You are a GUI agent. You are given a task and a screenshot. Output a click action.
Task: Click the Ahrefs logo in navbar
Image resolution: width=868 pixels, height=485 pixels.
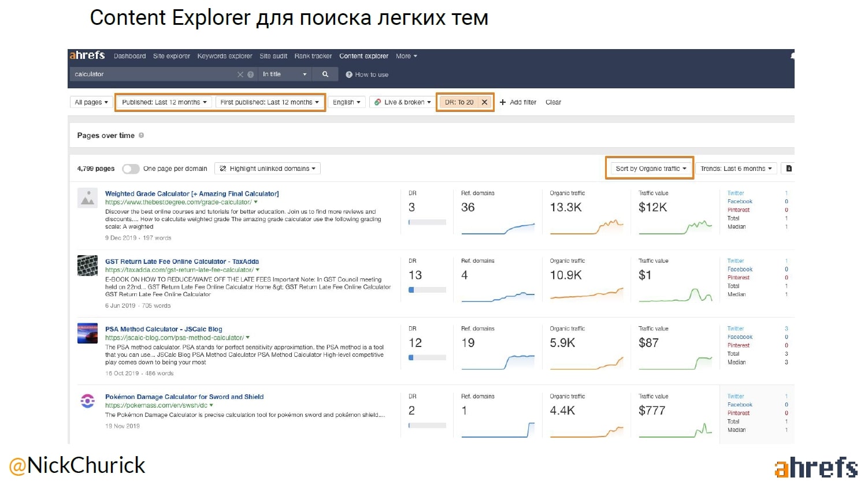pyautogui.click(x=87, y=55)
